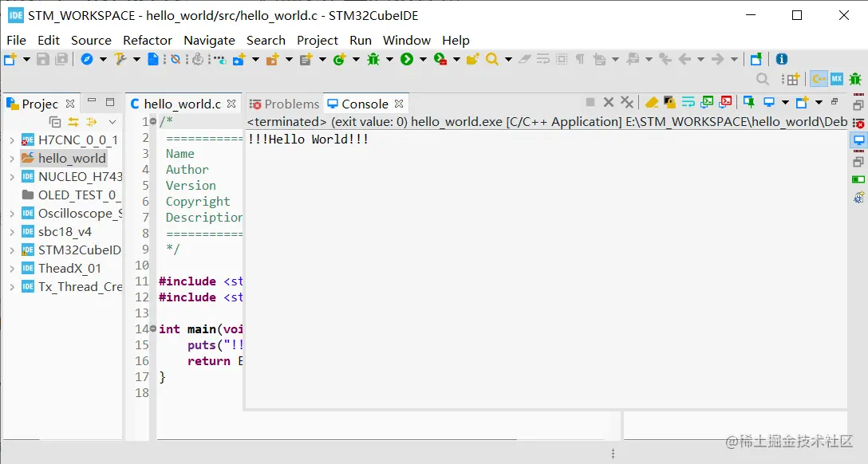Click Remove All Terminated Launches double-X icon
This screenshot has width=868, height=464.
coord(626,102)
